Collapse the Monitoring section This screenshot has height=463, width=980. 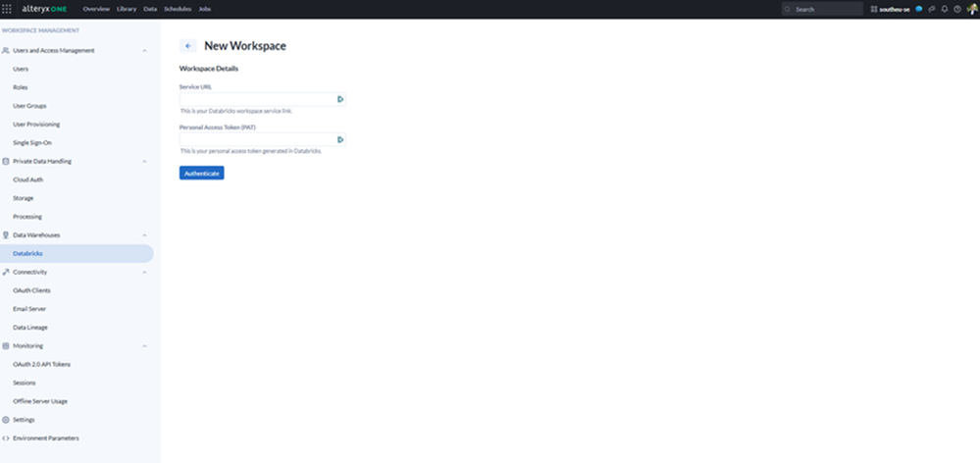(144, 345)
